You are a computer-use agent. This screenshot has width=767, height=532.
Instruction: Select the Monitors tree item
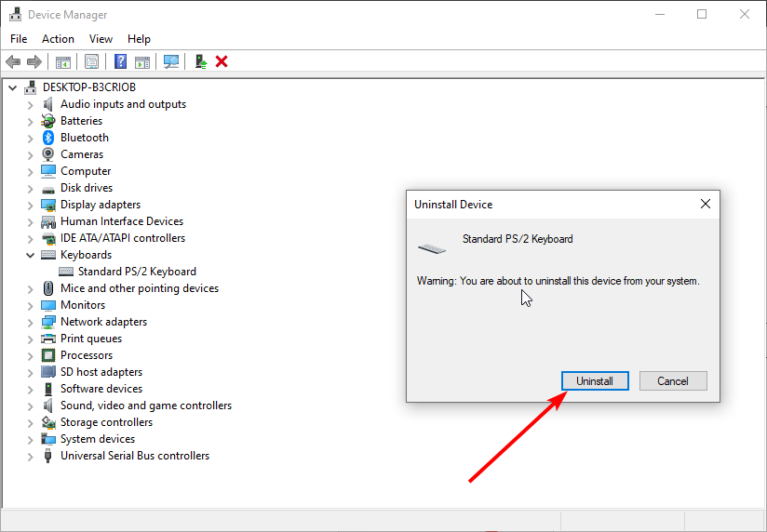coord(83,305)
